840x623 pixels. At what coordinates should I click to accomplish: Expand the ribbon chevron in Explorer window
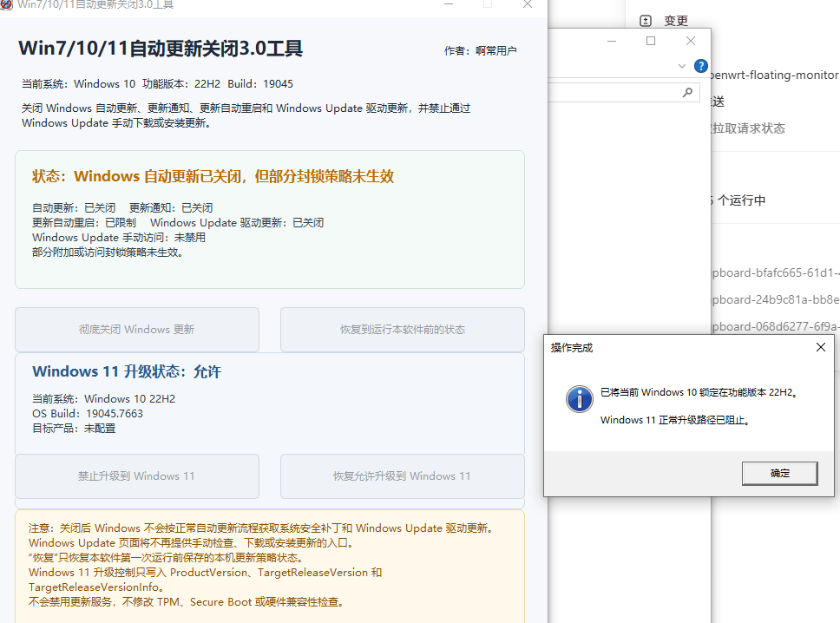(x=681, y=66)
